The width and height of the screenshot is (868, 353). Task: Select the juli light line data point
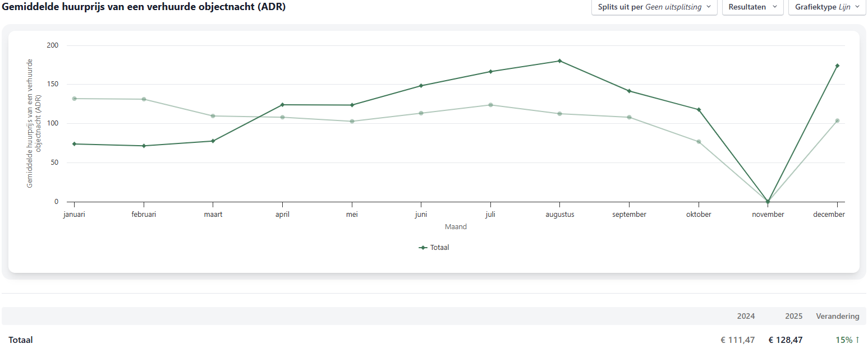coord(490,105)
